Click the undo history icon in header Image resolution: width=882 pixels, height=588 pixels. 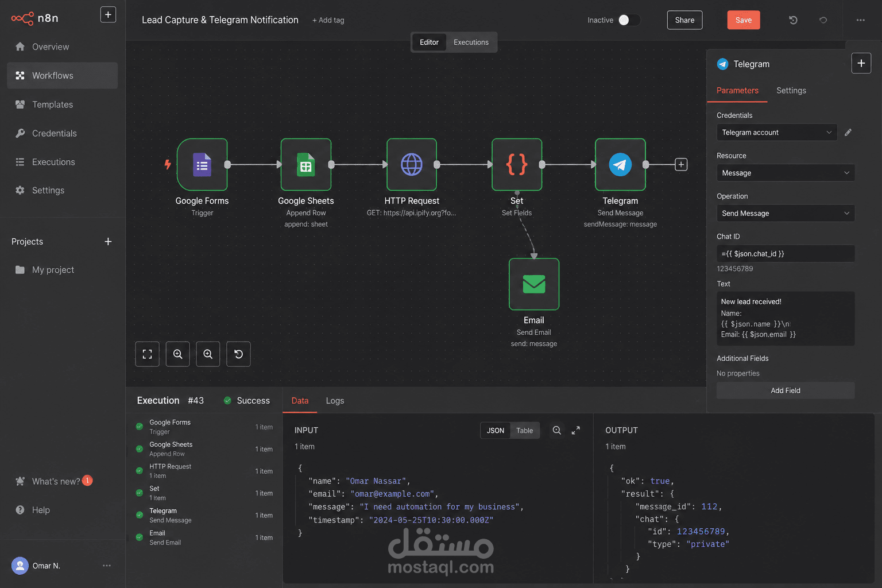[x=793, y=20]
